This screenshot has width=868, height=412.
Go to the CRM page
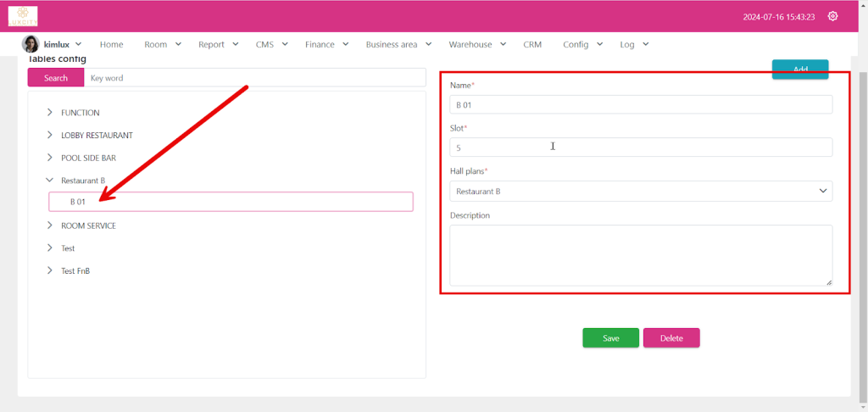532,45
